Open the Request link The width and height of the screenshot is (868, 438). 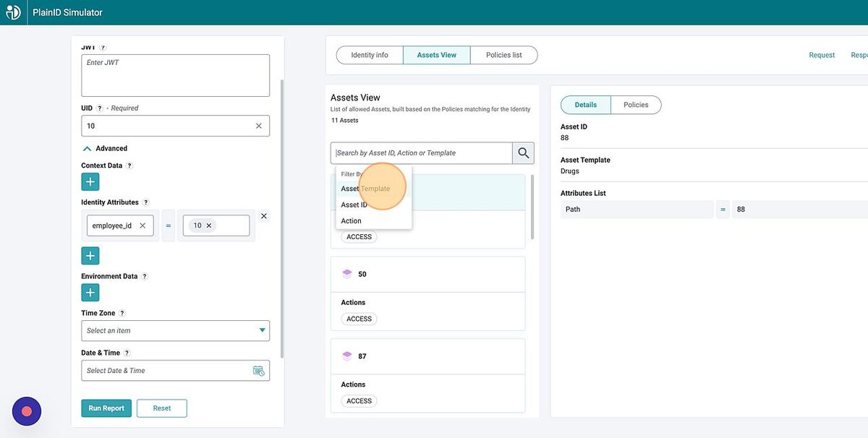(822, 55)
